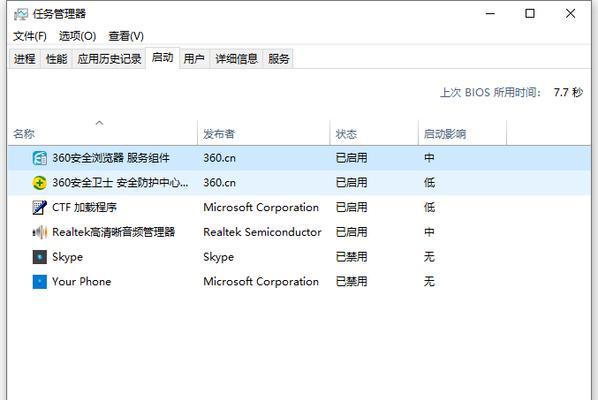The image size is (598, 400).
Task: Switch to the 详细信息 tab
Action: pos(236,59)
